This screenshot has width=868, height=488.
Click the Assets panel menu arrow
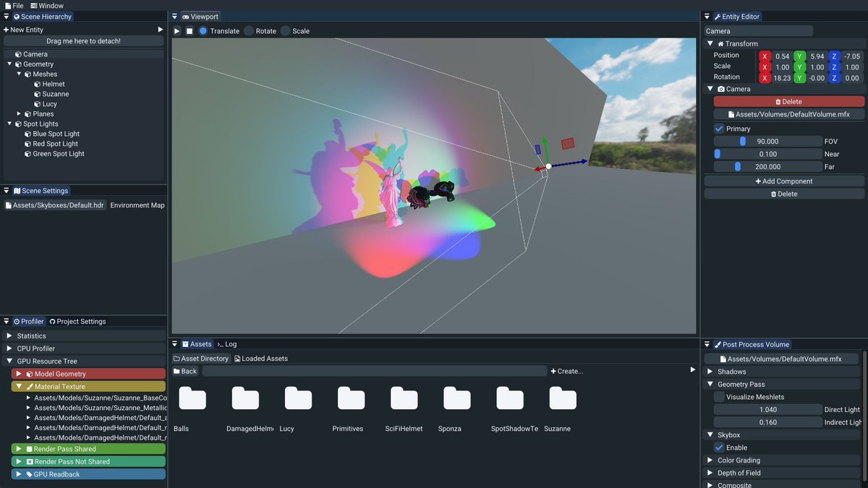coord(175,344)
